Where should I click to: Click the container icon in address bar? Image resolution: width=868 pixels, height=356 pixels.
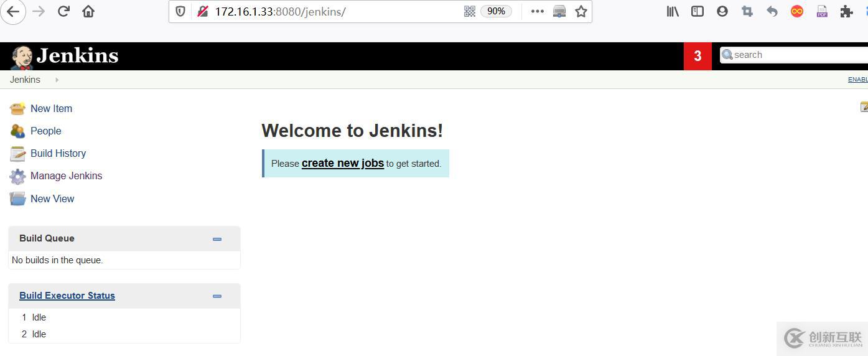pos(559,11)
